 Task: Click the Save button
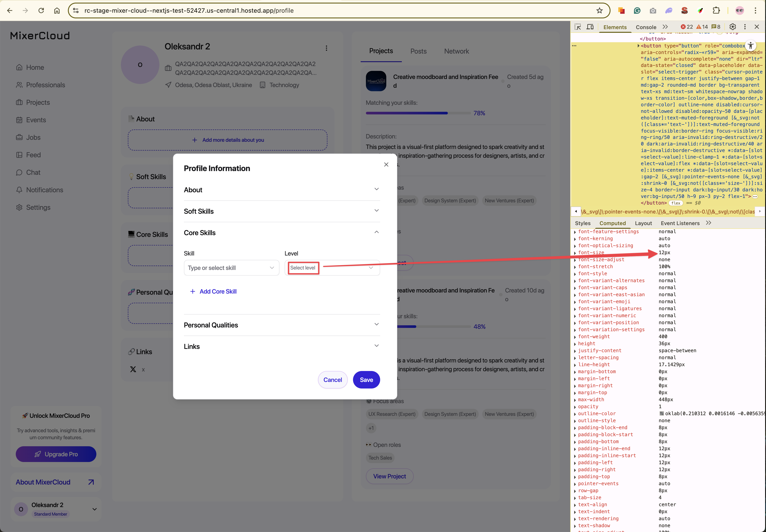(366, 380)
